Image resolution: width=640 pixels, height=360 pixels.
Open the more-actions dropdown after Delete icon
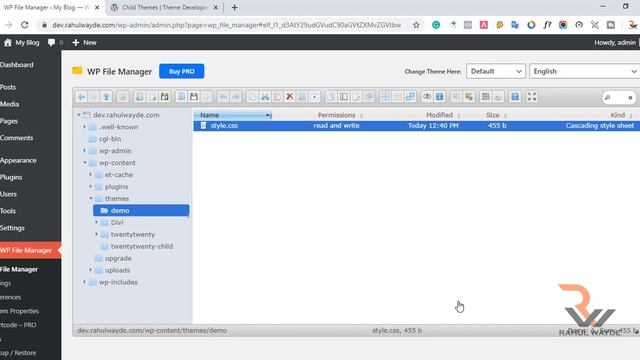coord(314,97)
